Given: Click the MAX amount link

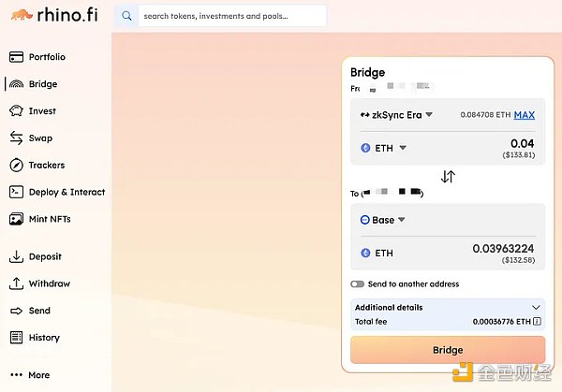Looking at the screenshot, I should point(525,115).
